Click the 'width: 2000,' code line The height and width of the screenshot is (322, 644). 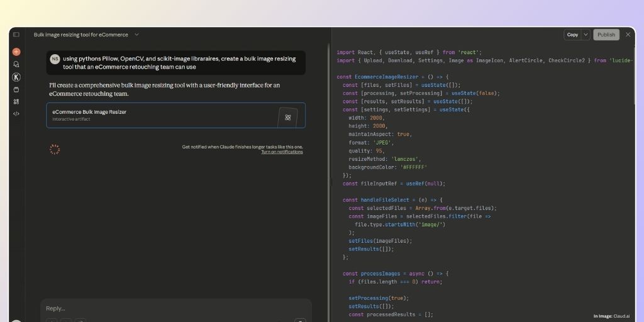(x=367, y=118)
